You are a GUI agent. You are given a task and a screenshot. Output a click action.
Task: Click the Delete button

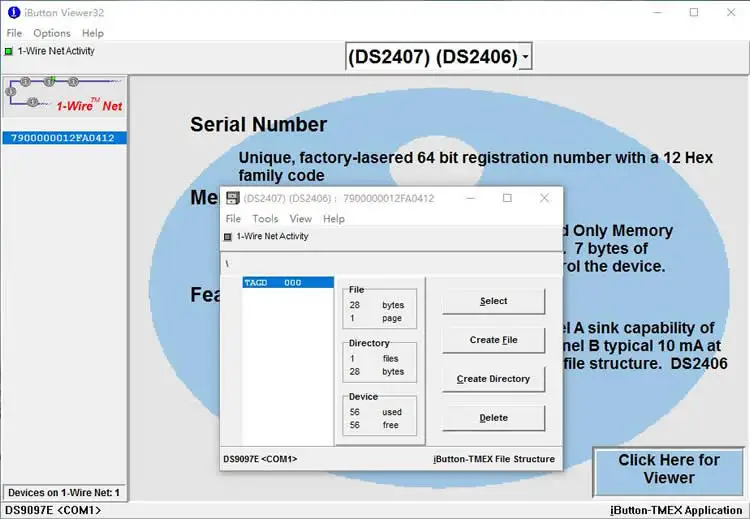click(493, 418)
